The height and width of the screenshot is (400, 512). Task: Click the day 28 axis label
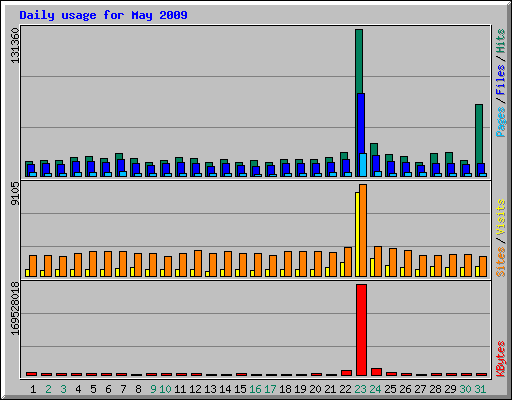tap(435, 389)
